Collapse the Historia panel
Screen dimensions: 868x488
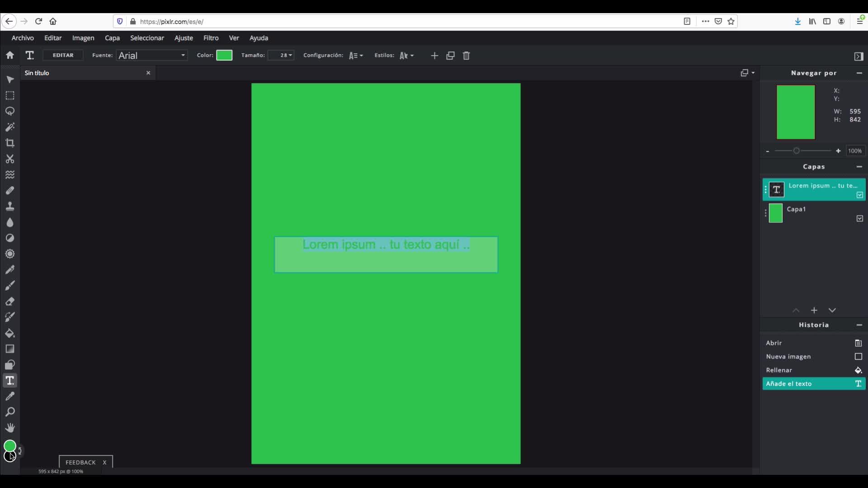click(859, 325)
